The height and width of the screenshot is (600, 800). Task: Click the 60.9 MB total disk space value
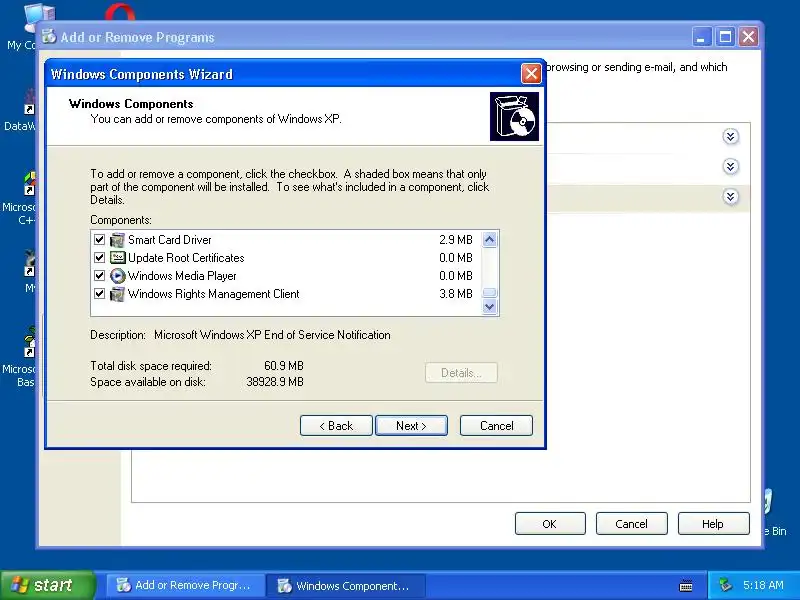coord(284,366)
